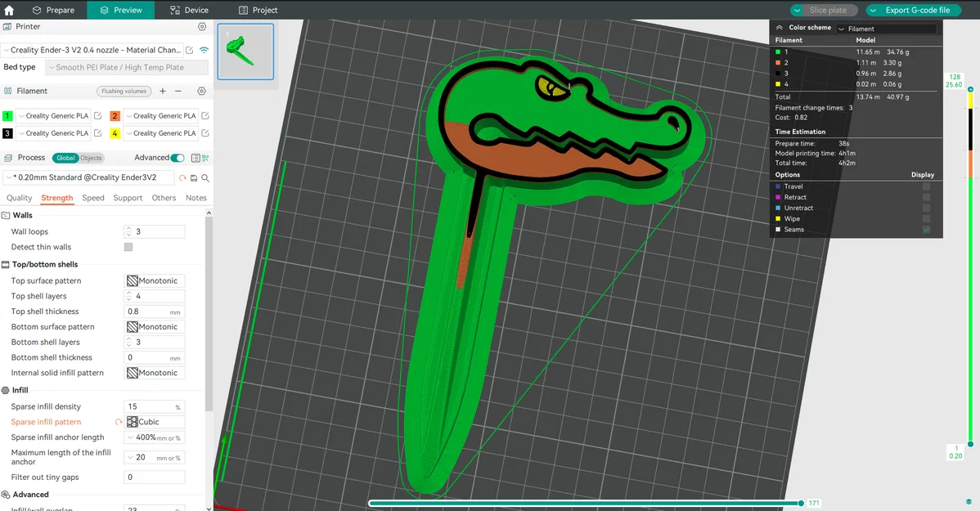Click the Process section layers icon
Screen dimensions: 980x511
tap(8, 158)
